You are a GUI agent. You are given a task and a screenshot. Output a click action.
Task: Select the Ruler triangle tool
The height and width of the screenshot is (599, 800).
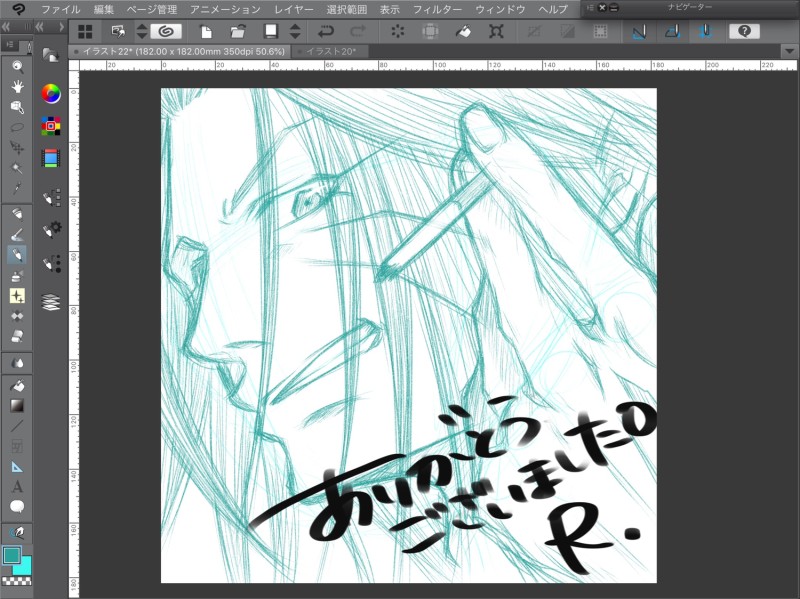[17, 466]
